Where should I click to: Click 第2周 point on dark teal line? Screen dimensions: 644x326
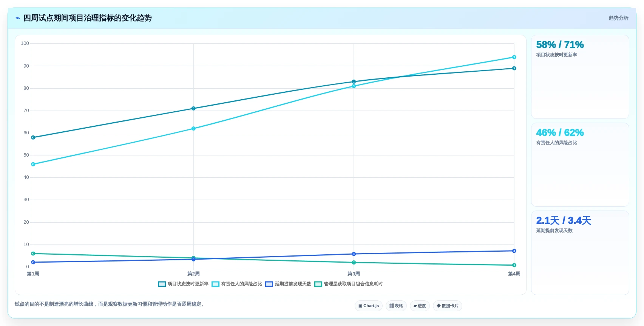pyautogui.click(x=193, y=109)
